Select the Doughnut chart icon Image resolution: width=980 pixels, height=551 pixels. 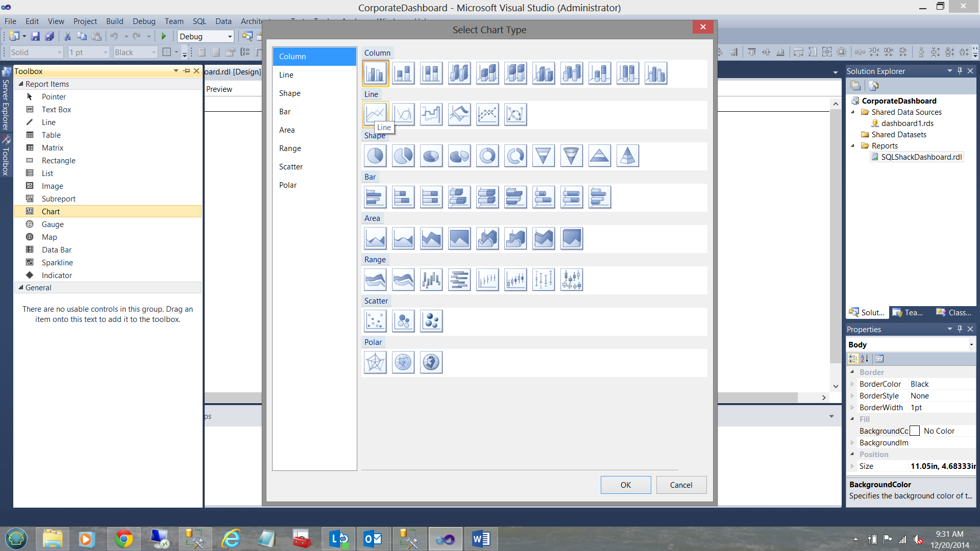[487, 156]
